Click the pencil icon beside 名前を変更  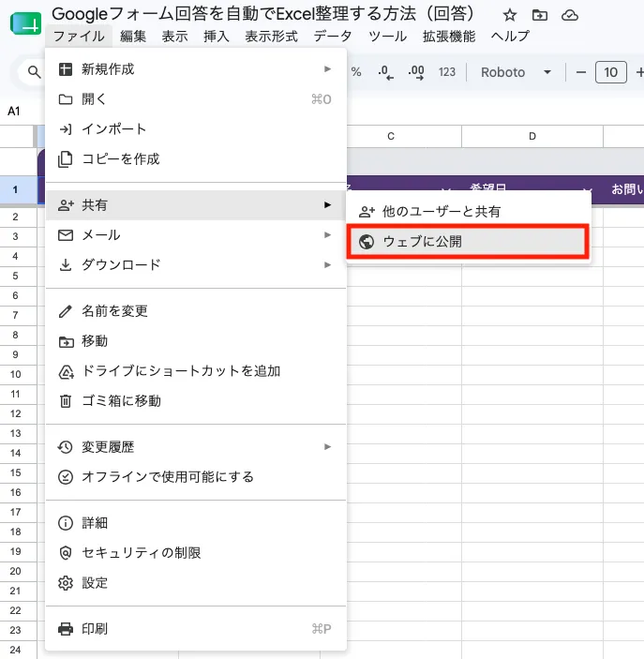[66, 311]
